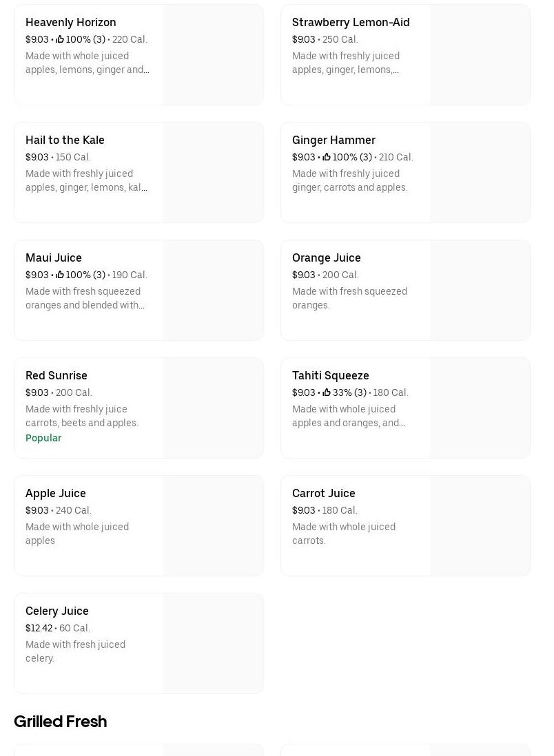
Task: Select Hail to the Kale juice
Action: pos(65,140)
